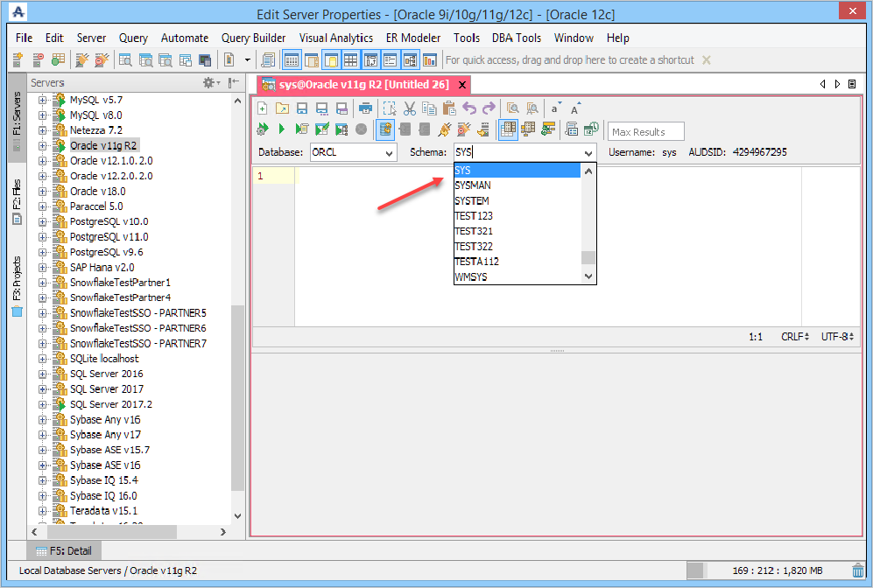Open the Database ORCL dropdown
The height and width of the screenshot is (588, 873).
coord(390,152)
